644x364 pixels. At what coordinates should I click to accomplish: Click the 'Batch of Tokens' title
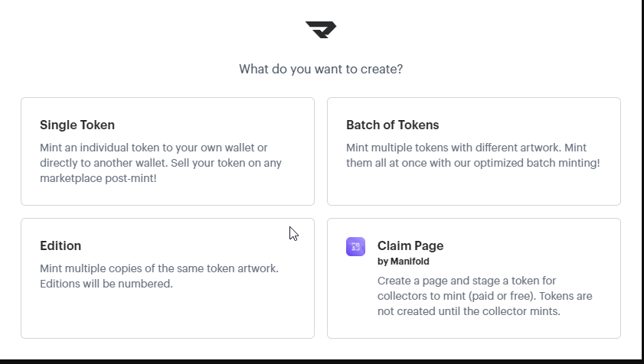[x=392, y=125]
